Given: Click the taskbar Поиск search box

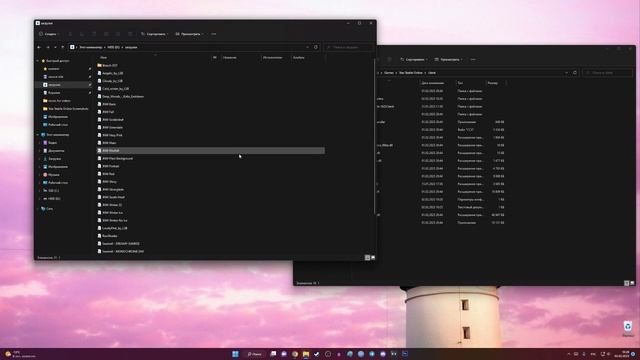Looking at the screenshot, I should click(x=254, y=354).
